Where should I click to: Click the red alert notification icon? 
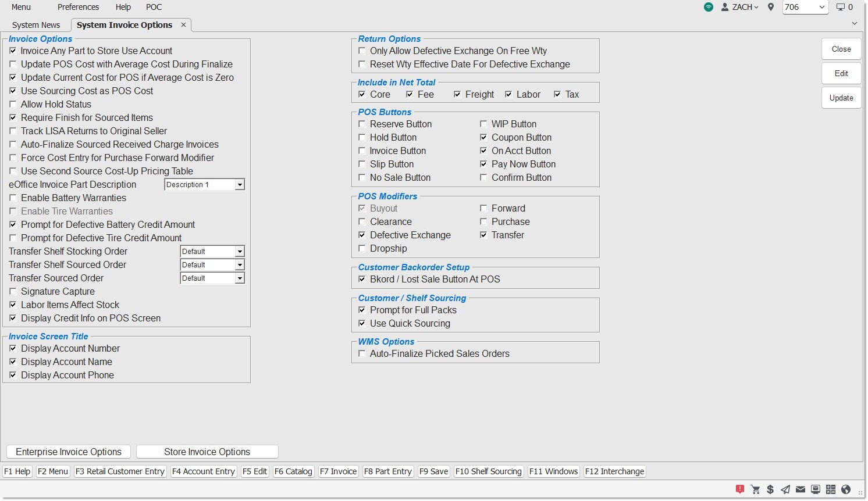(739, 489)
